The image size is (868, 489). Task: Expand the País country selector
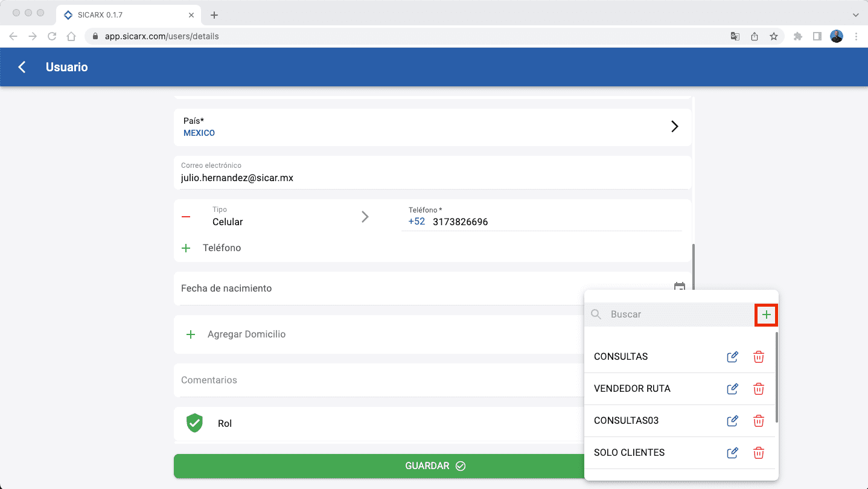point(674,127)
